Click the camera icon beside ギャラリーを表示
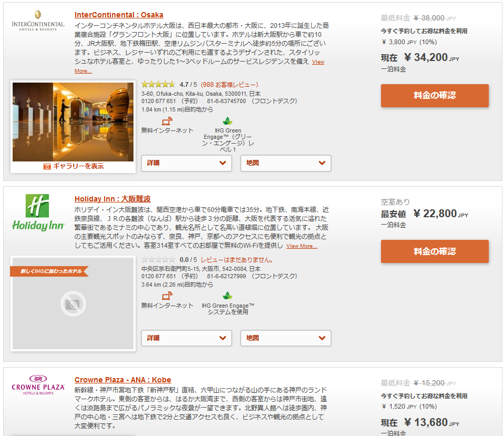The height and width of the screenshot is (436, 504). click(47, 166)
